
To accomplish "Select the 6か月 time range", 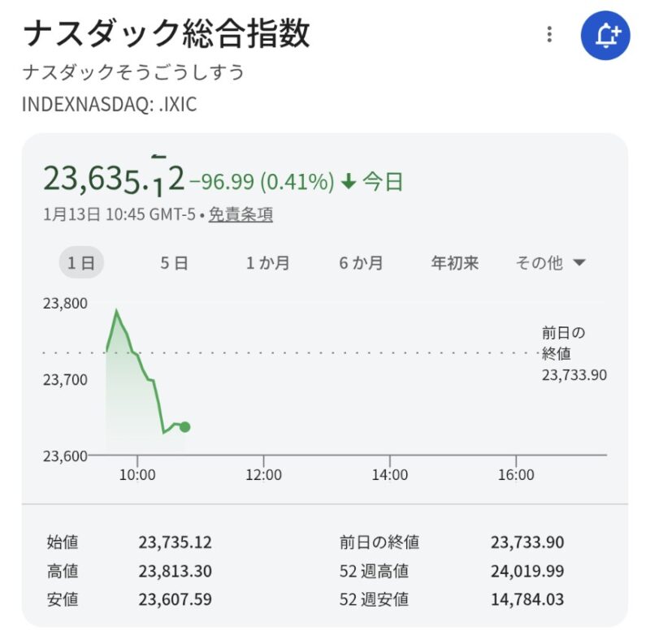I will point(362,263).
